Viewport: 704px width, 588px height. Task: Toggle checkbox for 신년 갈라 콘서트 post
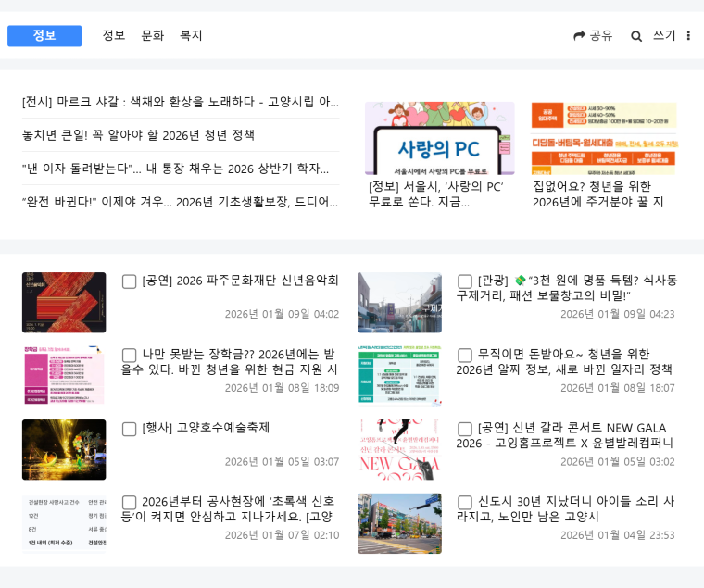click(465, 429)
